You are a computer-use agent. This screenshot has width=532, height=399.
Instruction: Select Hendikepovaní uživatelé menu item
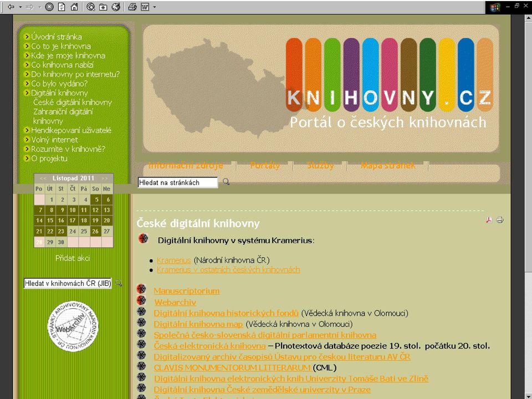pos(71,130)
